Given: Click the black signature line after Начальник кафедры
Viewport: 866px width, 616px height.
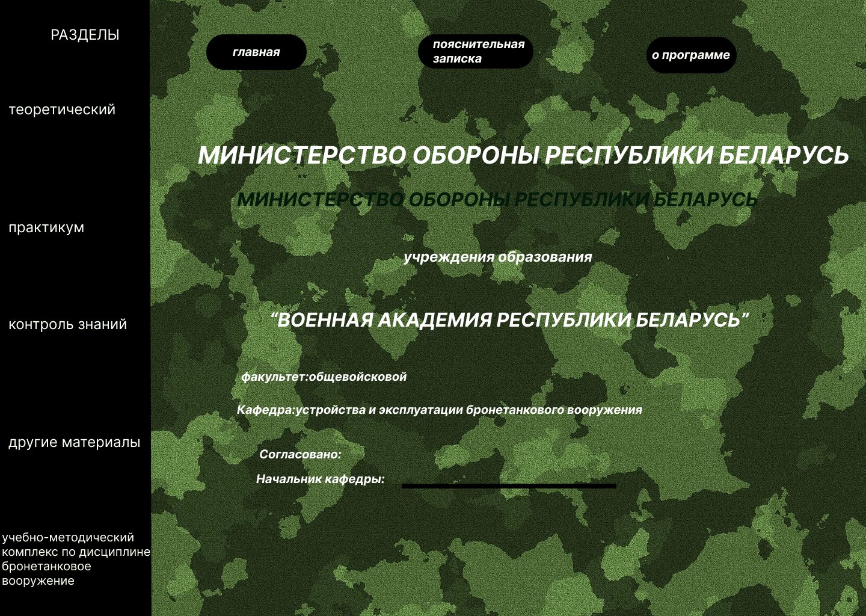Looking at the screenshot, I should pyautogui.click(x=509, y=486).
